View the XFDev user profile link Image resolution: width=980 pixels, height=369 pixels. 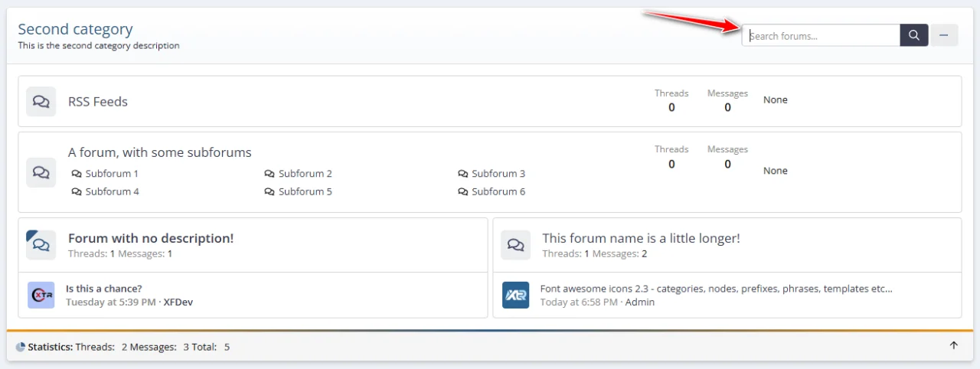[178, 302]
